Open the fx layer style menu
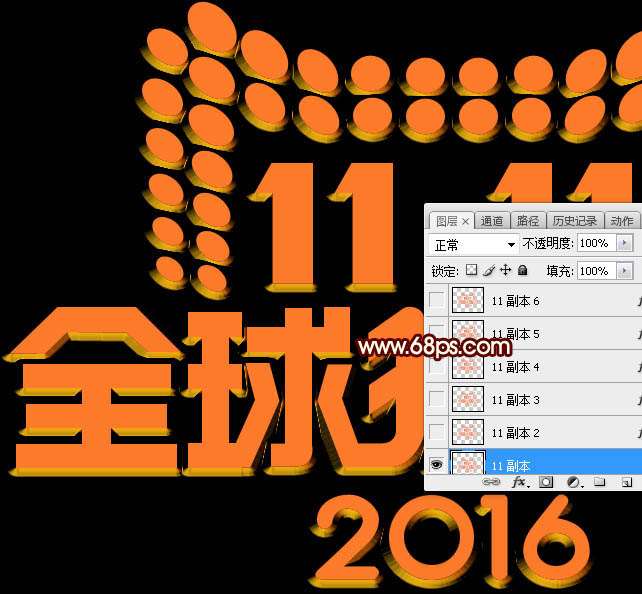Viewport: 642px width, 594px height. [519, 482]
